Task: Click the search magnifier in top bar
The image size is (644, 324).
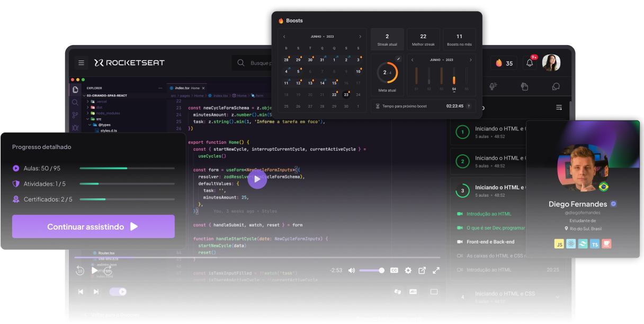Action: point(241,63)
